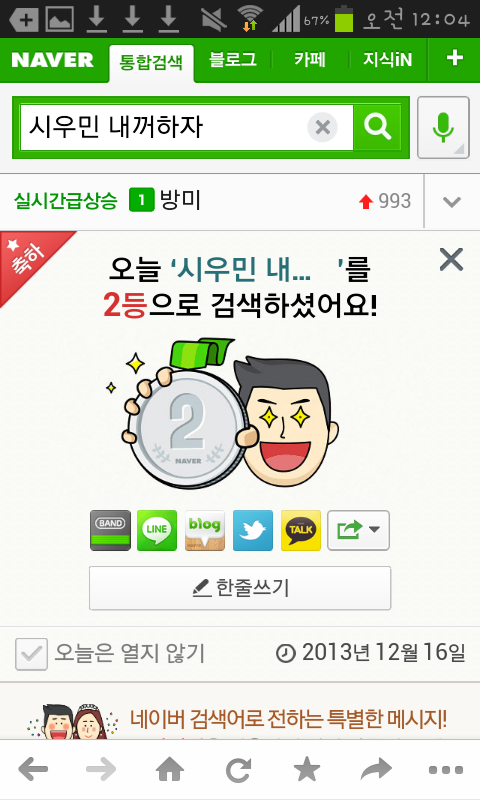
Task: Share via the LINE icon
Action: 157,531
